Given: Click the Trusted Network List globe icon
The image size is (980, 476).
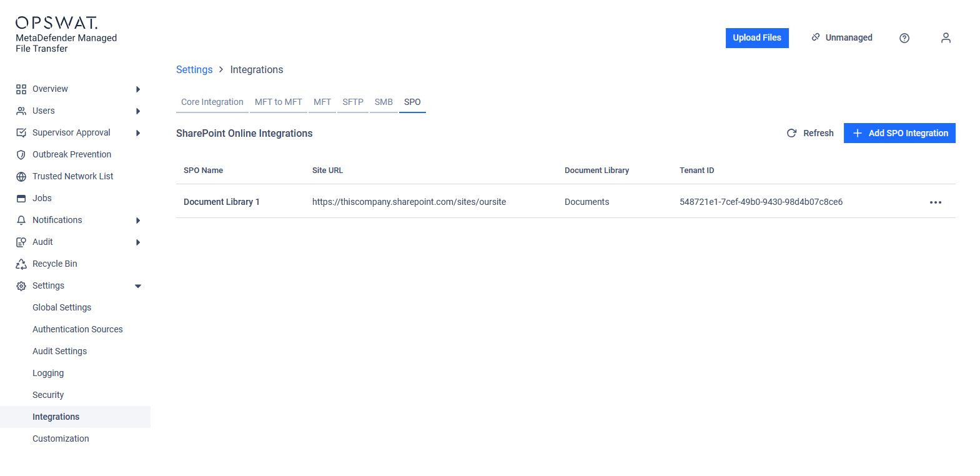Looking at the screenshot, I should 21,177.
